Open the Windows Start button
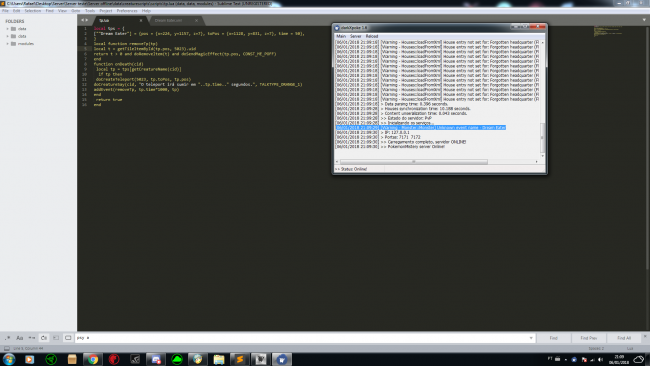The width and height of the screenshot is (650, 366). pyautogui.click(x=9, y=359)
